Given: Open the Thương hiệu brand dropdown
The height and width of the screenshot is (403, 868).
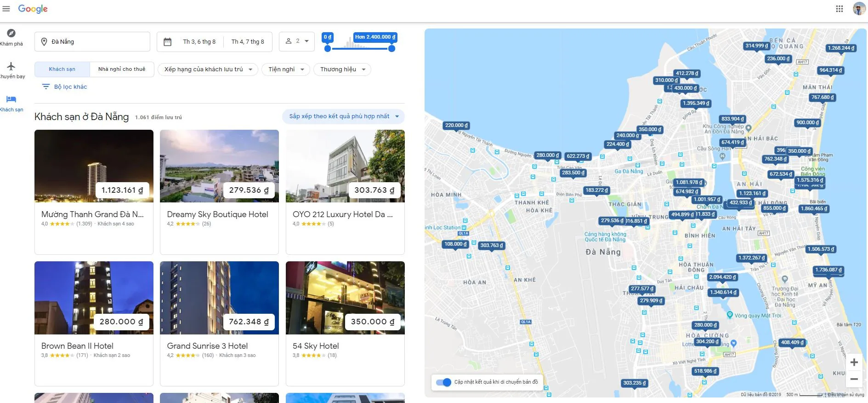Looking at the screenshot, I should tap(342, 69).
